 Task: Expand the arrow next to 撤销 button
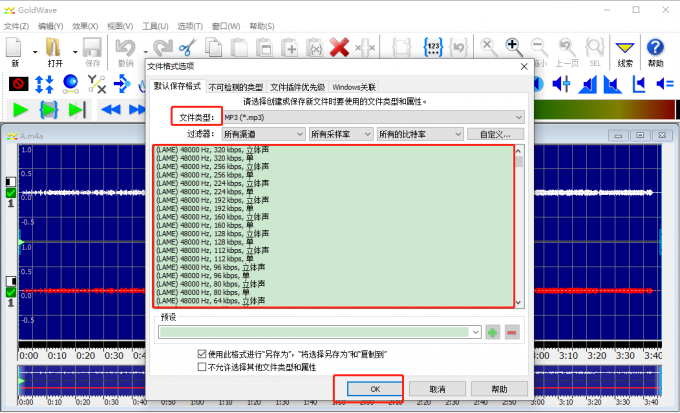coord(145,52)
